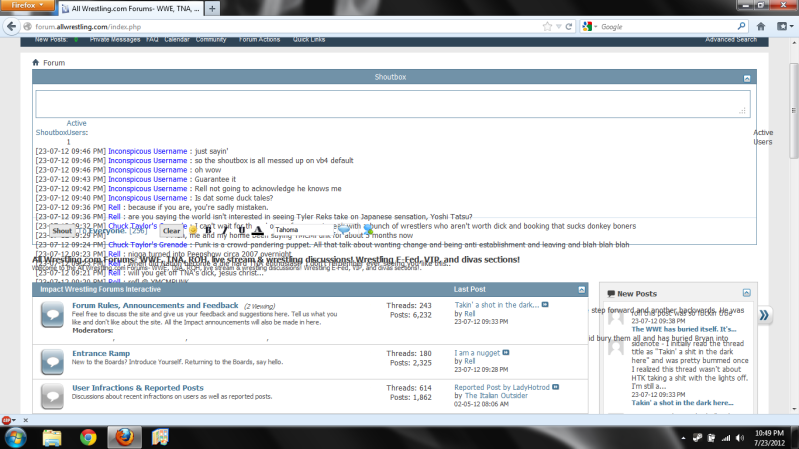This screenshot has width=799, height=449.
Task: Click the page vertical scrollbar thumb
Action: tap(793, 110)
